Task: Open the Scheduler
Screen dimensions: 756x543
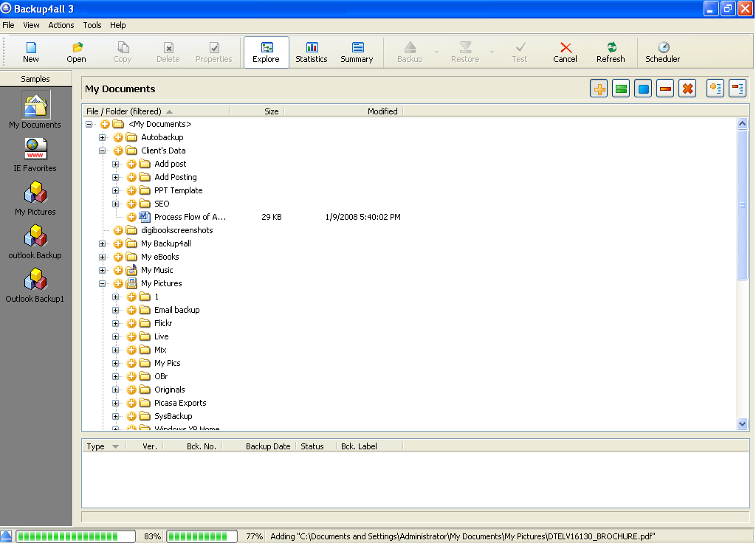Action: 663,52
